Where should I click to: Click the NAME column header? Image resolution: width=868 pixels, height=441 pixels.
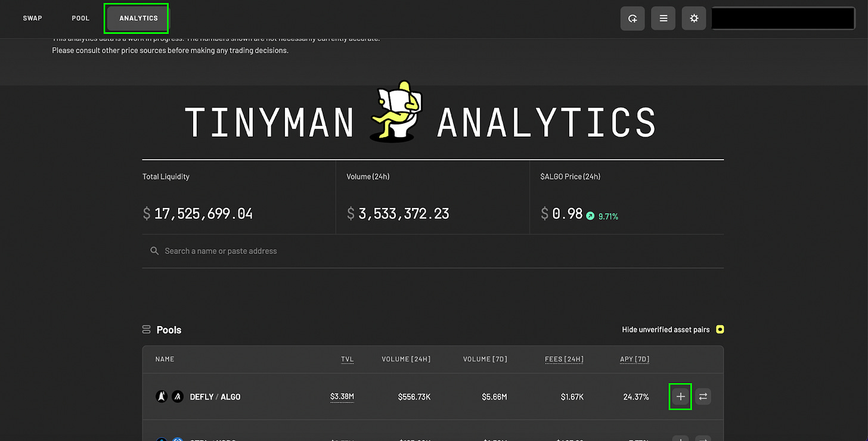[165, 359]
